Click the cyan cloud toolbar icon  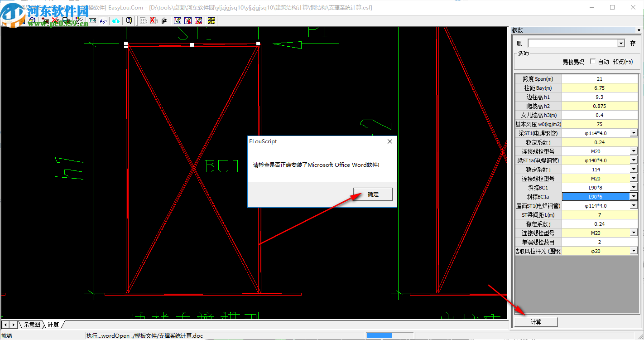click(x=116, y=20)
